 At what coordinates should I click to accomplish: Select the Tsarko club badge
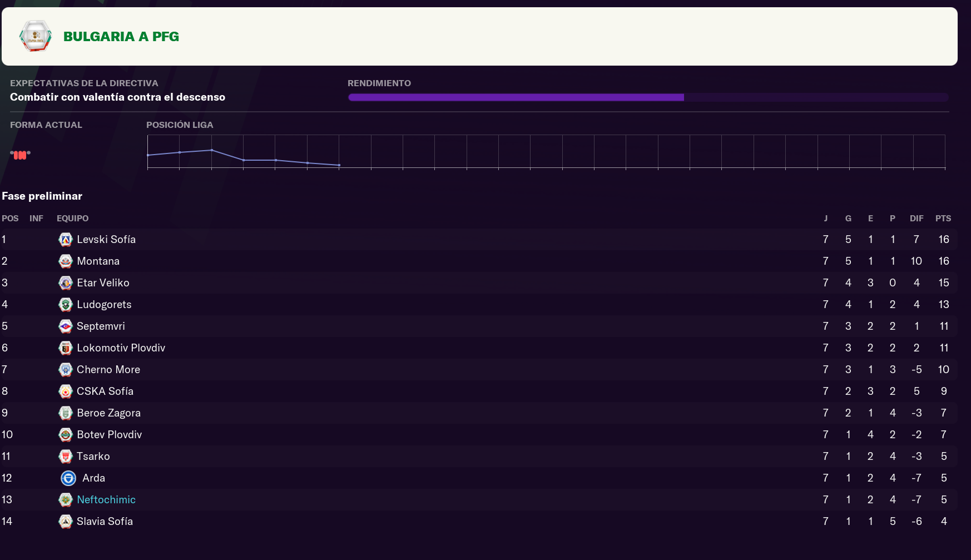[66, 457]
